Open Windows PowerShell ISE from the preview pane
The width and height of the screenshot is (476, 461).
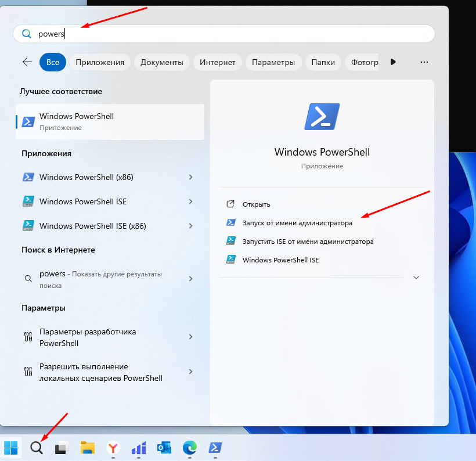tap(280, 260)
